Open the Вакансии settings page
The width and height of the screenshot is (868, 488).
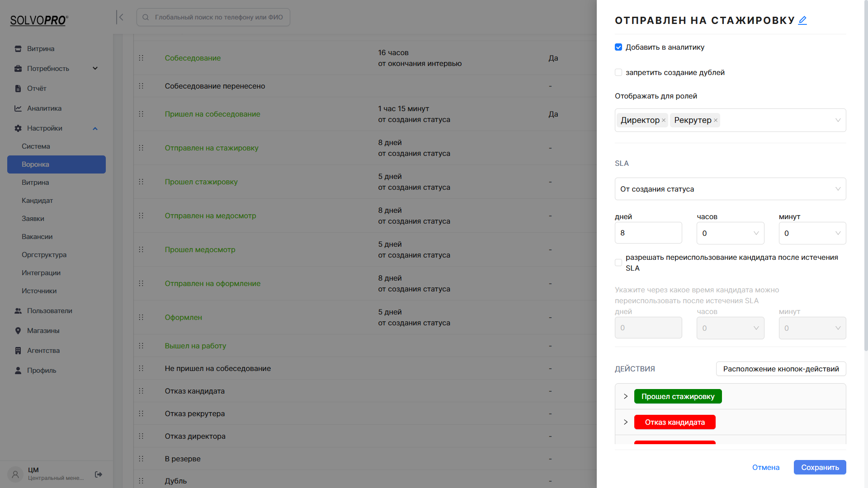click(x=36, y=236)
